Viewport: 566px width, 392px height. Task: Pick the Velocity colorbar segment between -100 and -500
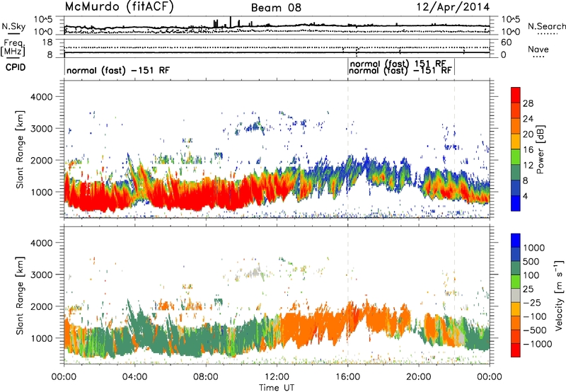click(516, 323)
